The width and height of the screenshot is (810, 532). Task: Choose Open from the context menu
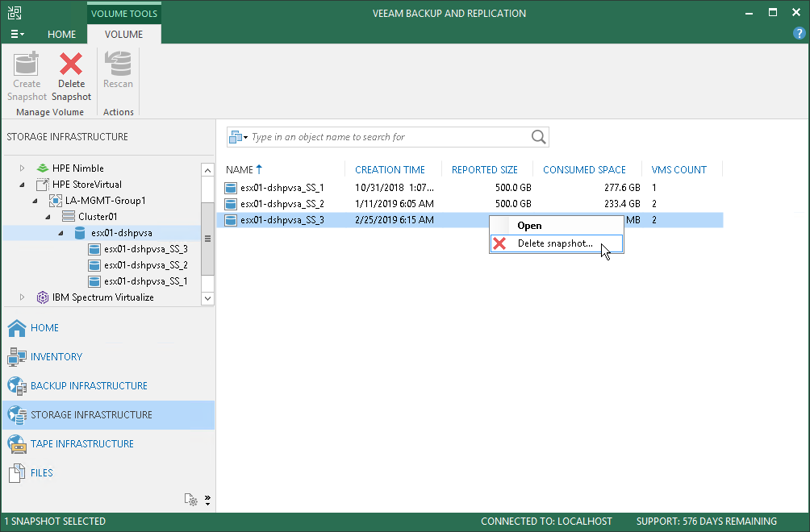(x=557, y=226)
